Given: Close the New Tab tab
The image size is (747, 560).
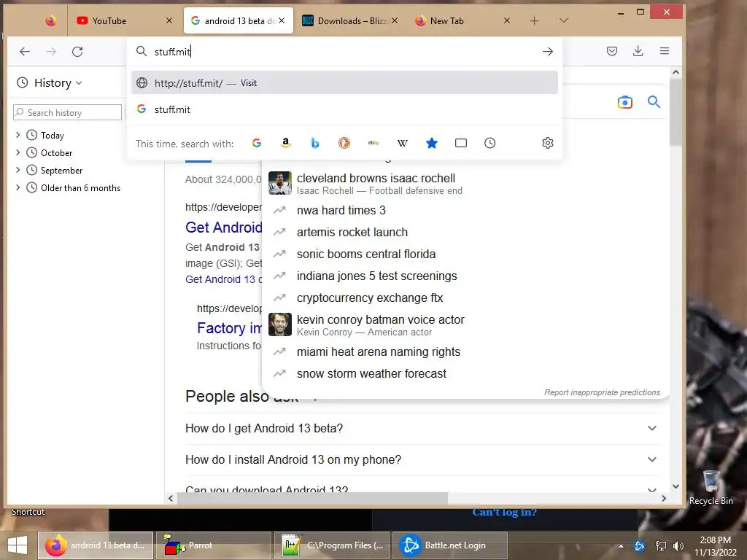Looking at the screenshot, I should click(x=507, y=20).
